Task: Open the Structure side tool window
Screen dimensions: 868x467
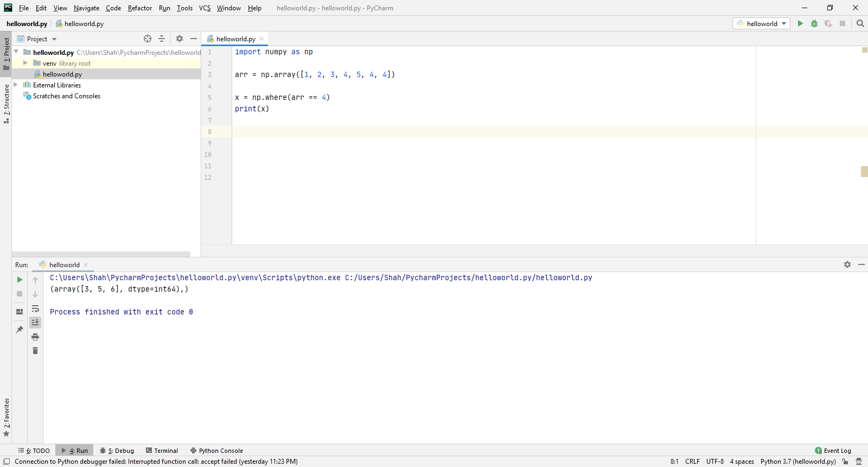Action: pyautogui.click(x=6, y=104)
